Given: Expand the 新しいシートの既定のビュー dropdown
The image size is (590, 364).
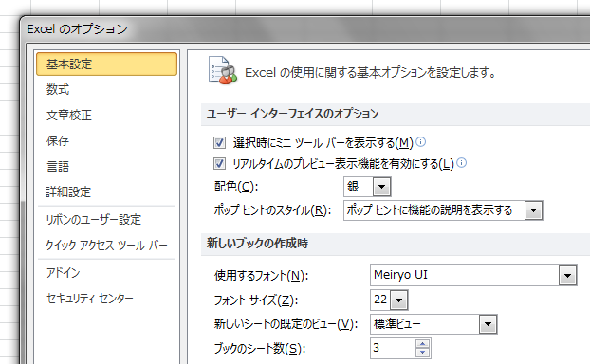Looking at the screenshot, I should [488, 324].
